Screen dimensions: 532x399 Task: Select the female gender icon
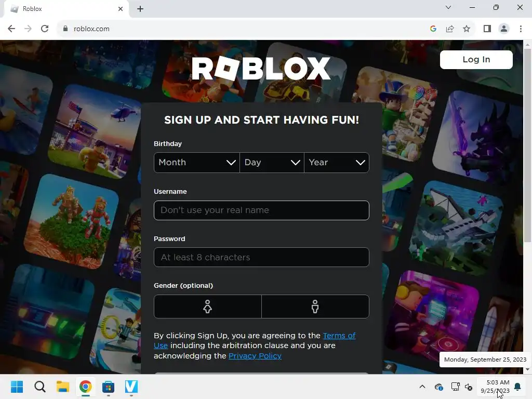coord(208,307)
